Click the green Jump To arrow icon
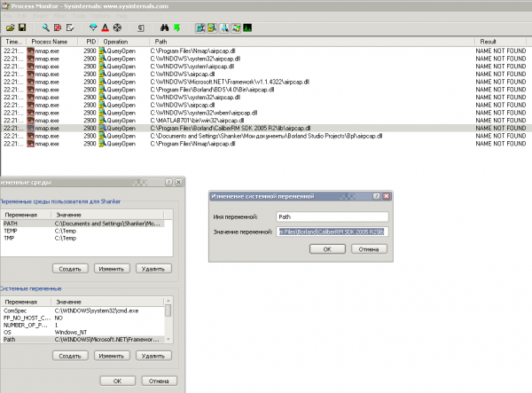 click(x=176, y=28)
